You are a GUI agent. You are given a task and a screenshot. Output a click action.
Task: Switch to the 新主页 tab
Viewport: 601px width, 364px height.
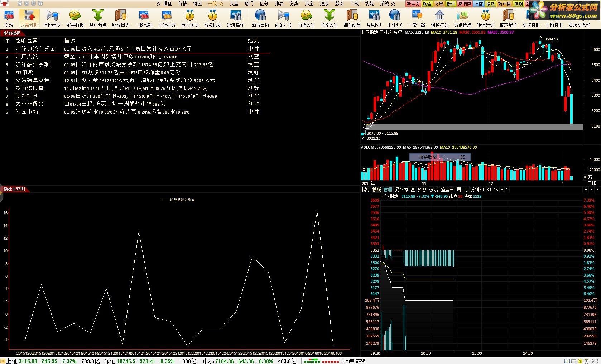pyautogui.click(x=413, y=4)
